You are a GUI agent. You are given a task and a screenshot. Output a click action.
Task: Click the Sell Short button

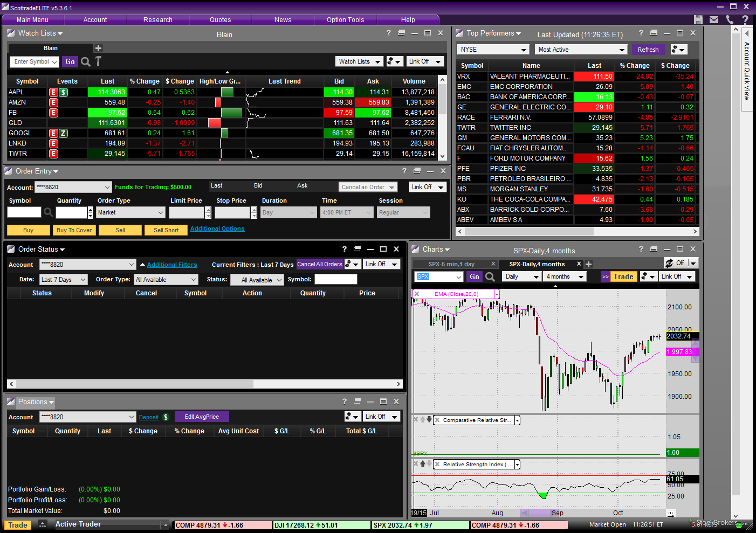166,230
